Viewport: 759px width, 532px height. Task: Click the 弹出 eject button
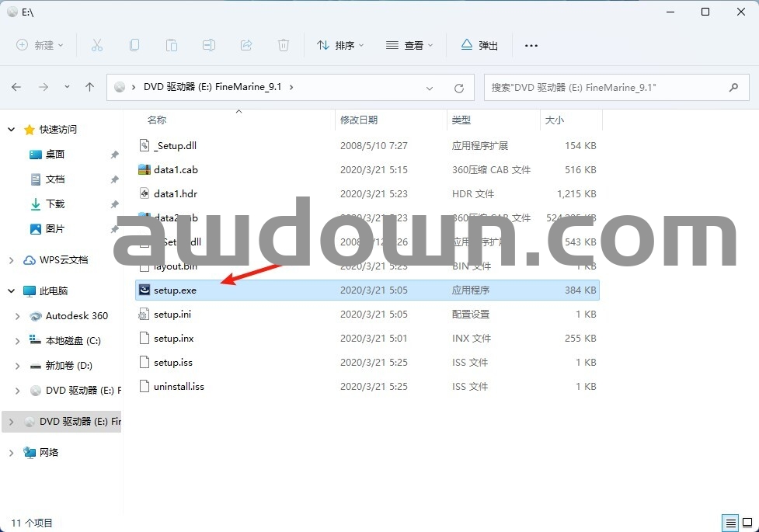[479, 45]
